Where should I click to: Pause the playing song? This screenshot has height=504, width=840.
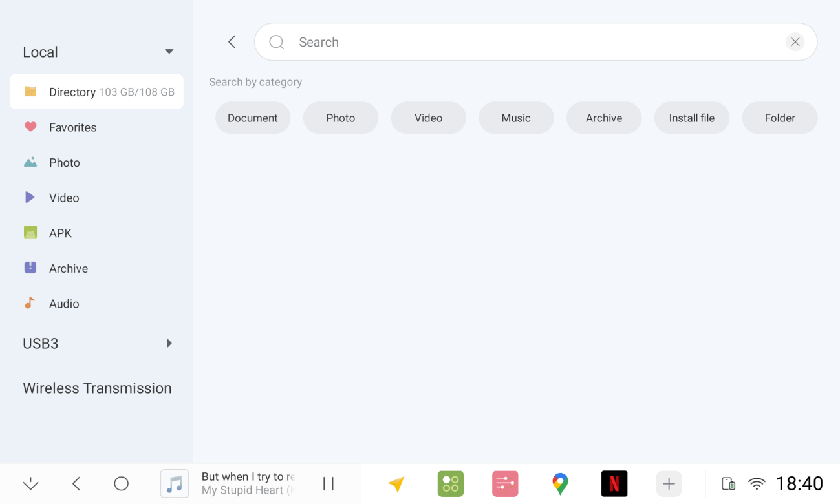[328, 483]
